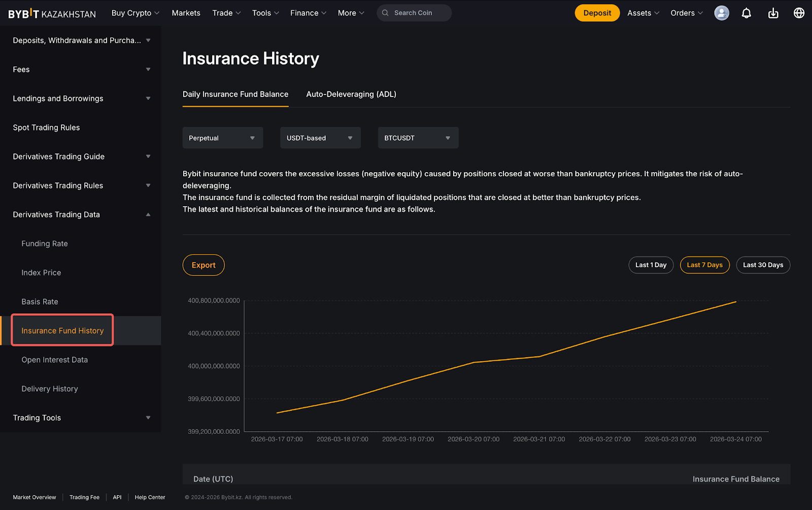Select the Last 30 Days range
The image size is (812, 510).
763,265
